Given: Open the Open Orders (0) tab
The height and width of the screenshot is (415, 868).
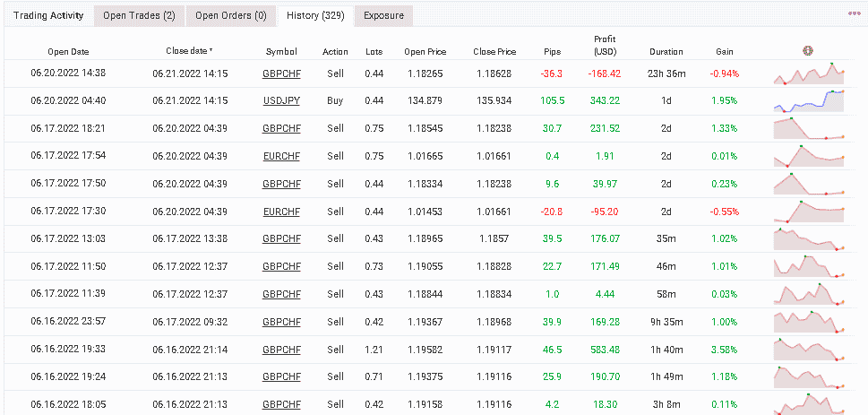Looking at the screenshot, I should click(231, 15).
